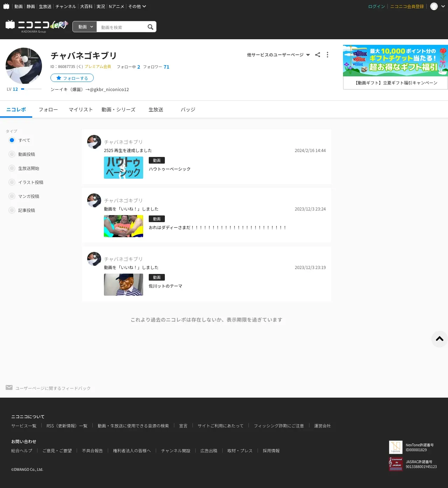
Task: Click the ログイン link
Action: [377, 6]
